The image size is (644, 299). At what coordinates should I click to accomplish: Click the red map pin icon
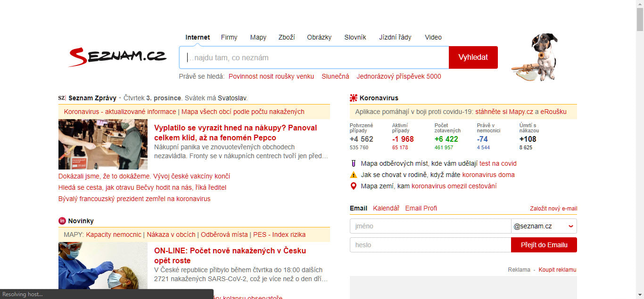point(354,186)
